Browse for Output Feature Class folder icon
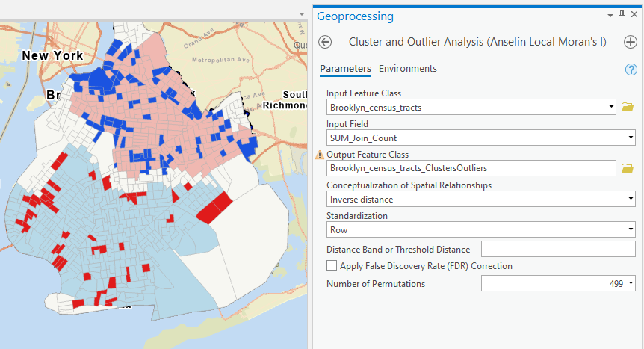The image size is (644, 349). pyautogui.click(x=628, y=168)
